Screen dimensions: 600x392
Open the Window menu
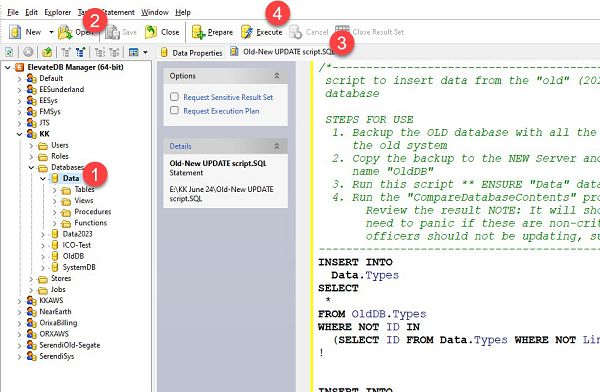pos(155,12)
